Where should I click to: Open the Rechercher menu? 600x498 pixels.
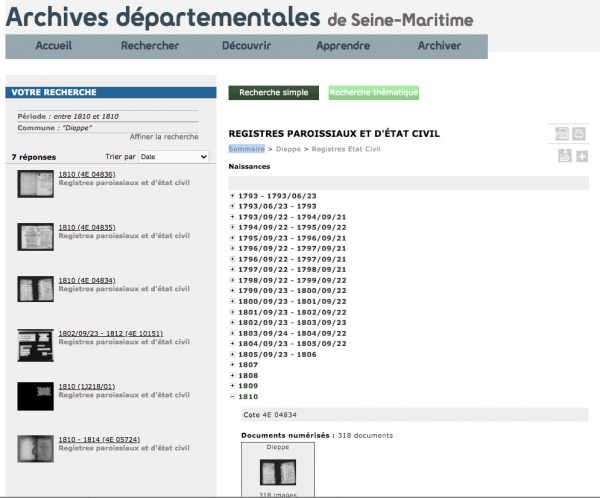[x=149, y=46]
